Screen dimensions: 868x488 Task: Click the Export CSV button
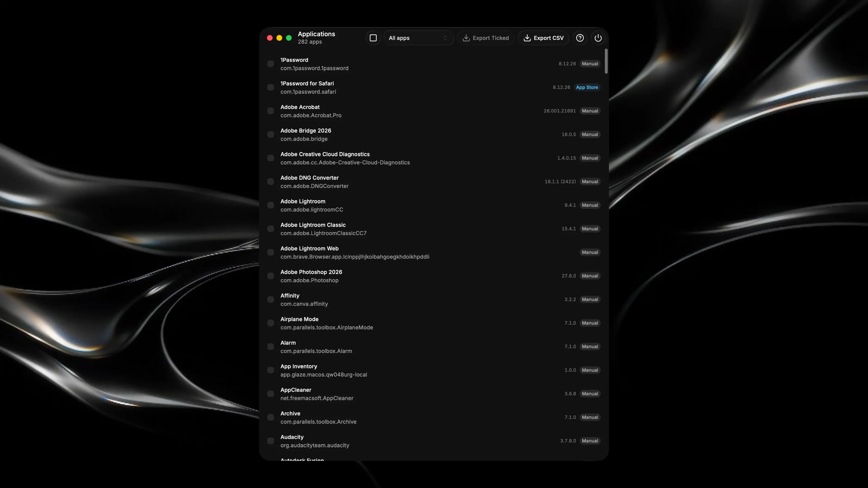point(543,38)
